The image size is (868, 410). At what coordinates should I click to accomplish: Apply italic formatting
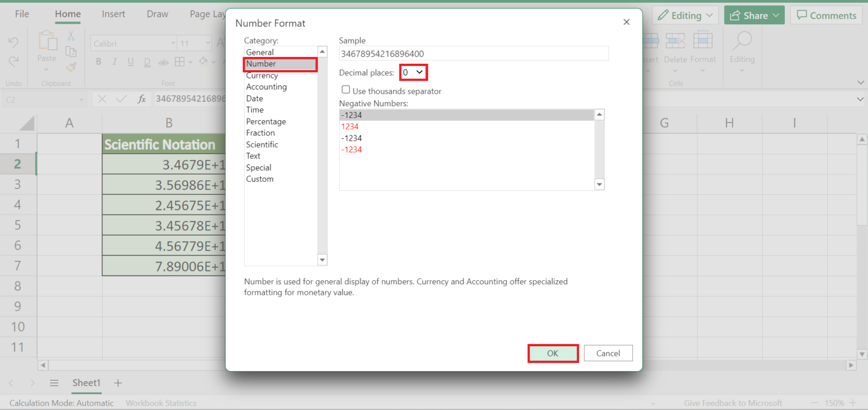[x=115, y=62]
